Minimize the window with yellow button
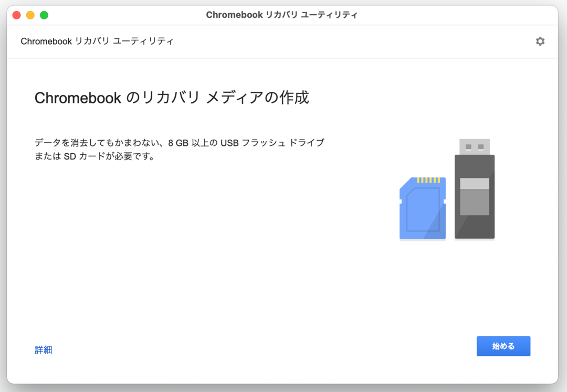Image resolution: width=567 pixels, height=392 pixels. (30, 15)
